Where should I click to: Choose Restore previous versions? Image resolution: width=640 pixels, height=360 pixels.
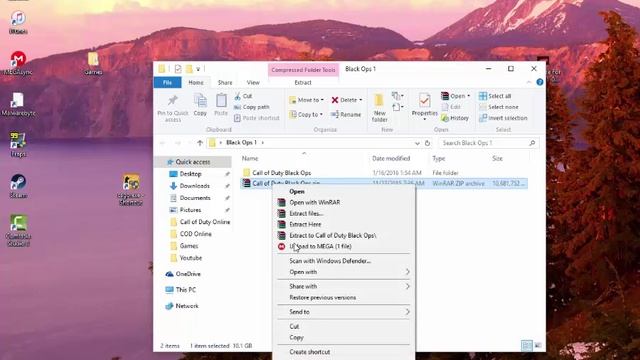pyautogui.click(x=344, y=298)
